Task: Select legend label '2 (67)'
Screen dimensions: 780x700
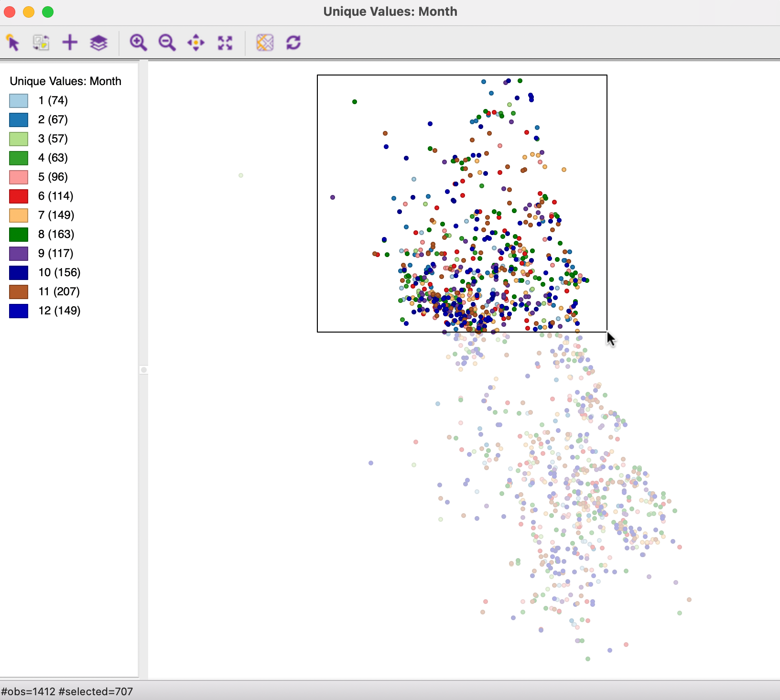Action: pyautogui.click(x=53, y=119)
